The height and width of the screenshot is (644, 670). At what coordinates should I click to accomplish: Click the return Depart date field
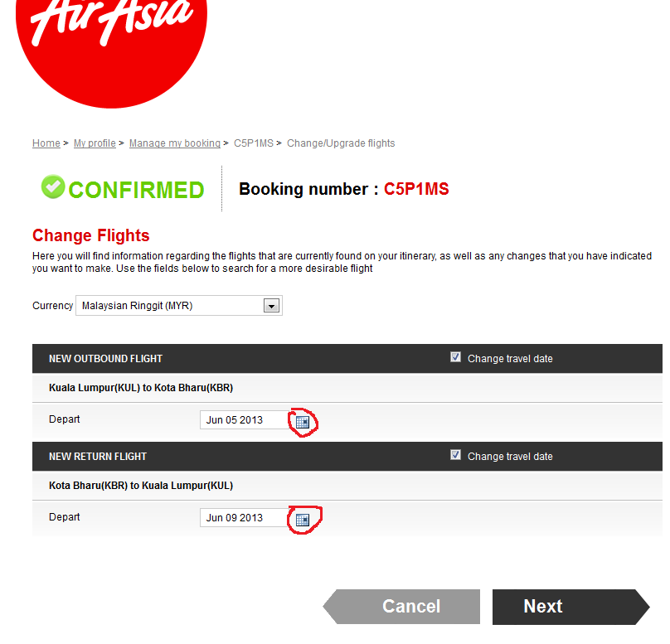[x=244, y=518]
